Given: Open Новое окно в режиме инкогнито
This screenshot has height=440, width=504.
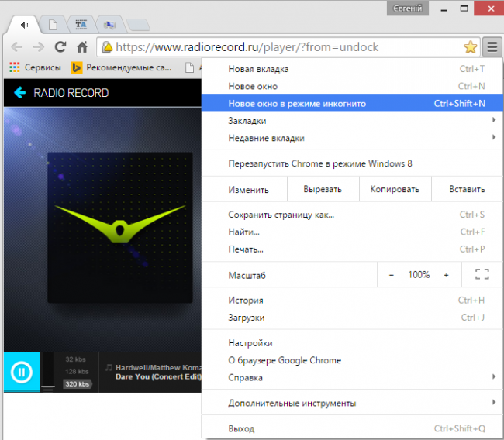Looking at the screenshot, I should [x=352, y=104].
